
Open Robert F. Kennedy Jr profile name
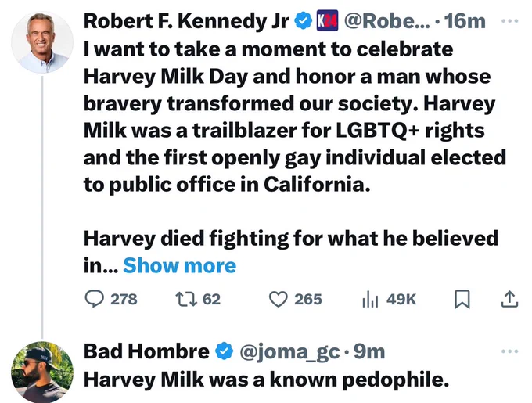click(186, 21)
